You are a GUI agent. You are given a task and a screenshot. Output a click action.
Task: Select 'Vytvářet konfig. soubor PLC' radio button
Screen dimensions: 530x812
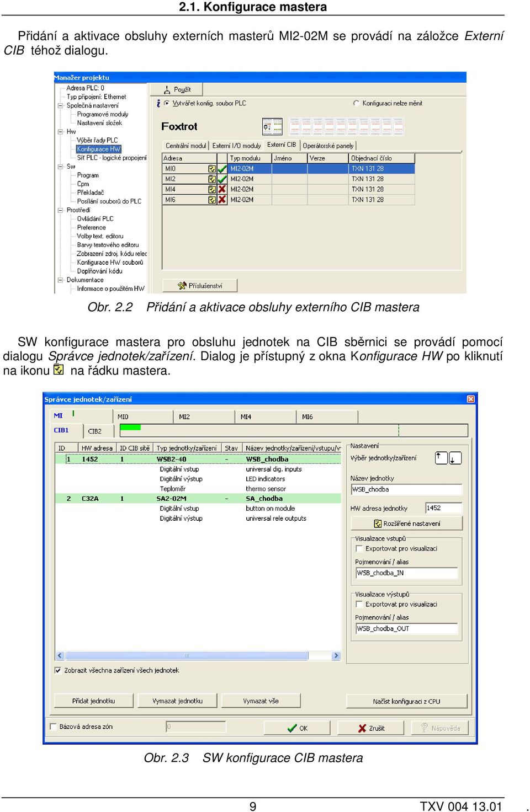pyautogui.click(x=167, y=103)
